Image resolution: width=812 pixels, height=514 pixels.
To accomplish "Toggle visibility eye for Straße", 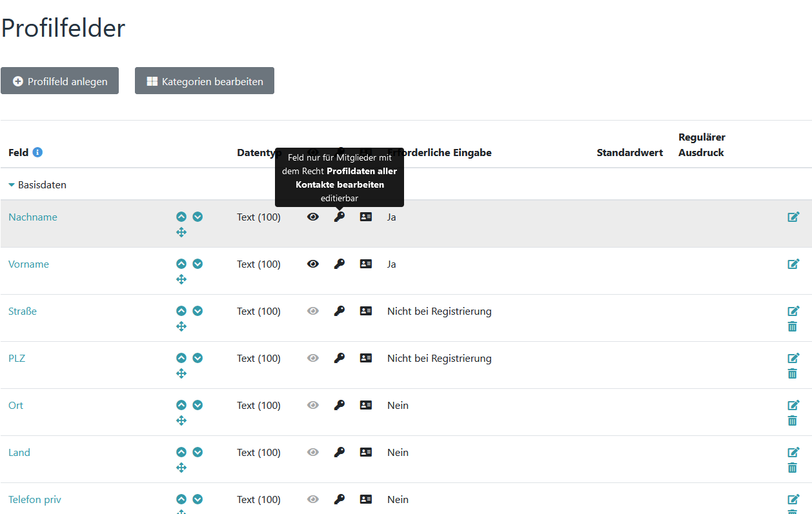I will [x=313, y=311].
